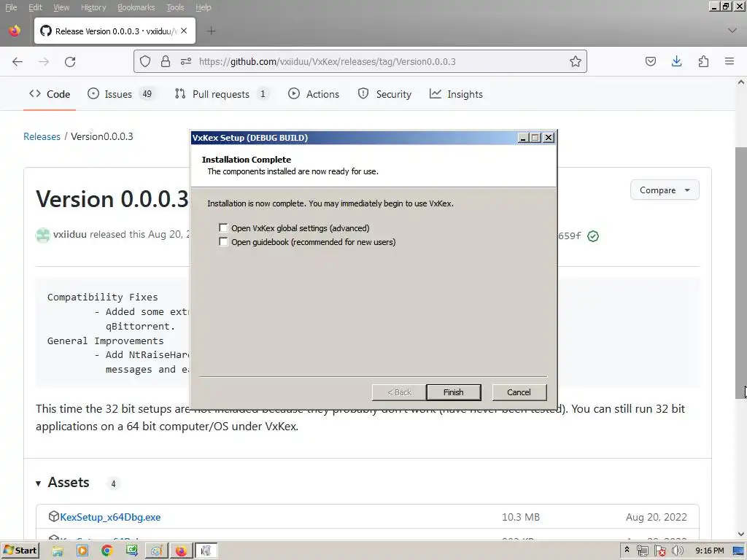Open the File menu

[10, 7]
